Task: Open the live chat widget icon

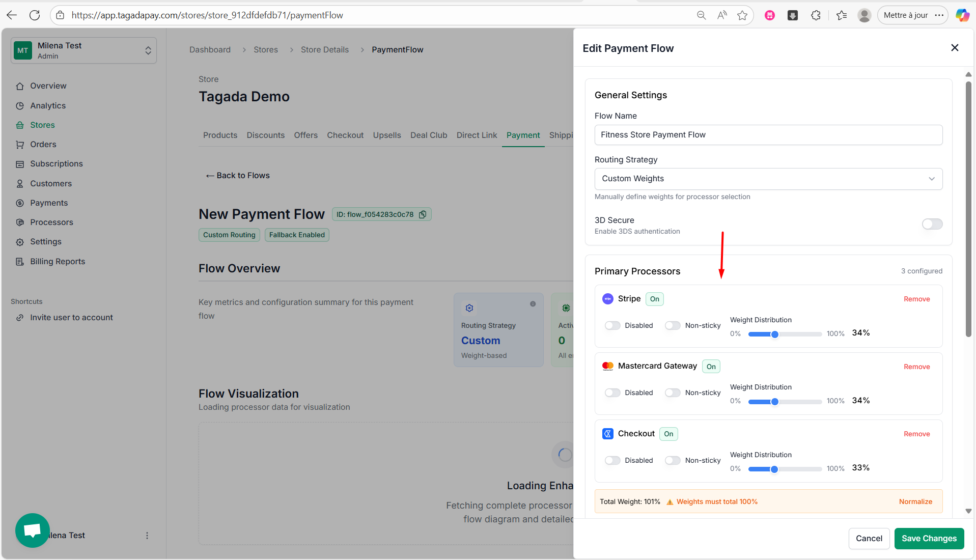Action: [x=33, y=530]
